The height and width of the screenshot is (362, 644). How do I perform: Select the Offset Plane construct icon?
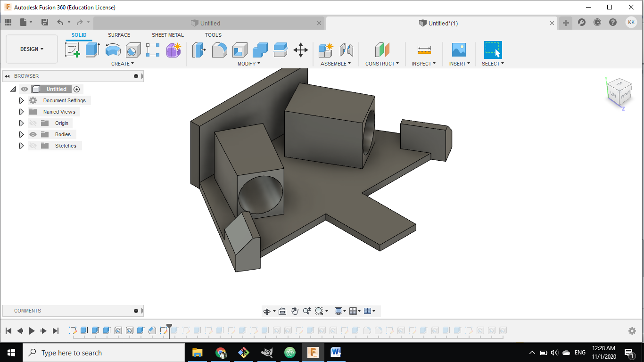[382, 49]
